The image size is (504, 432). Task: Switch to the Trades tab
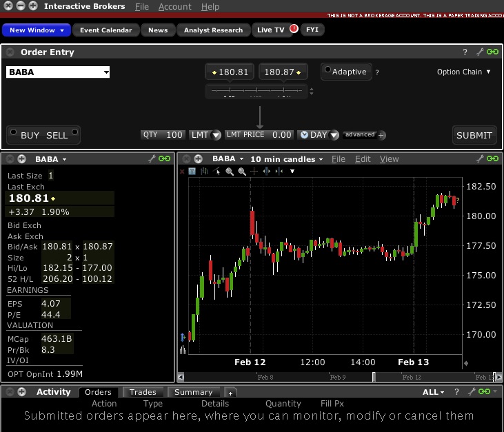pos(143,392)
